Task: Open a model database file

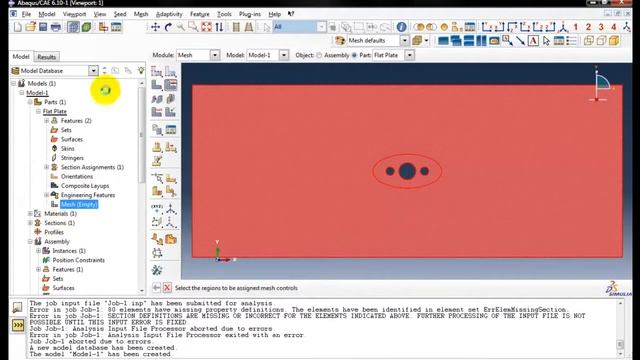Action: (30, 27)
